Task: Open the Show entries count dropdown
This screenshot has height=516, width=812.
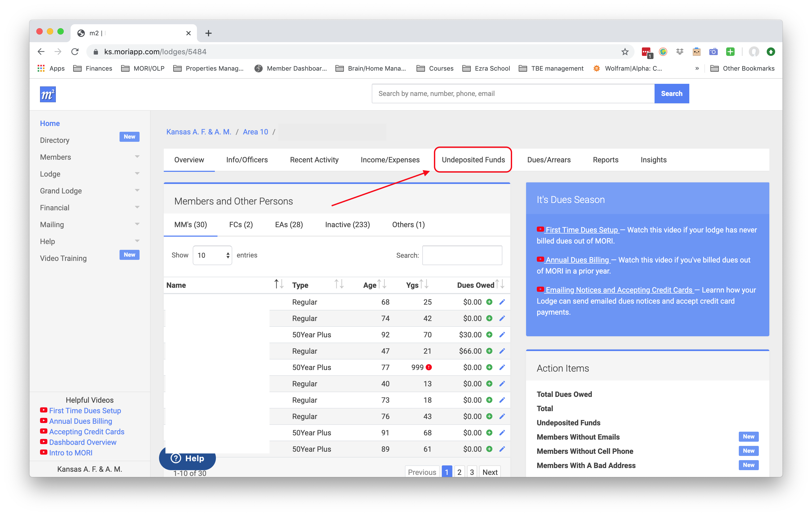Action: click(x=212, y=255)
